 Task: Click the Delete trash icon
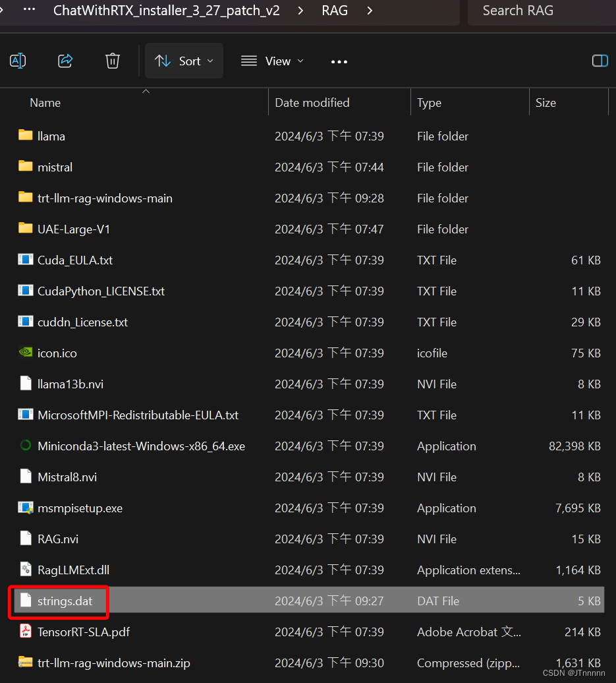[x=112, y=61]
